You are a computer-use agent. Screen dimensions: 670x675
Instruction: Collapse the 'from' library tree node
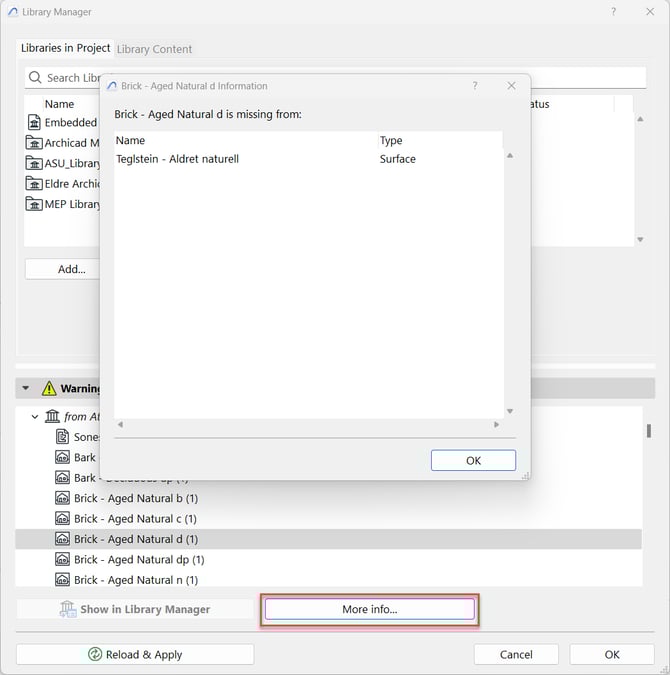[35, 416]
